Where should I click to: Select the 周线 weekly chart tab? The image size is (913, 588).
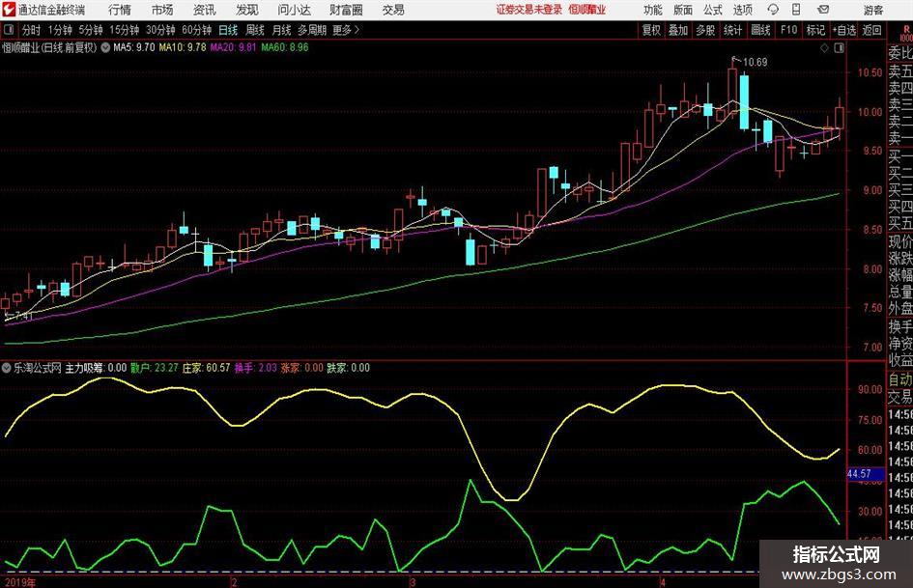point(255,30)
